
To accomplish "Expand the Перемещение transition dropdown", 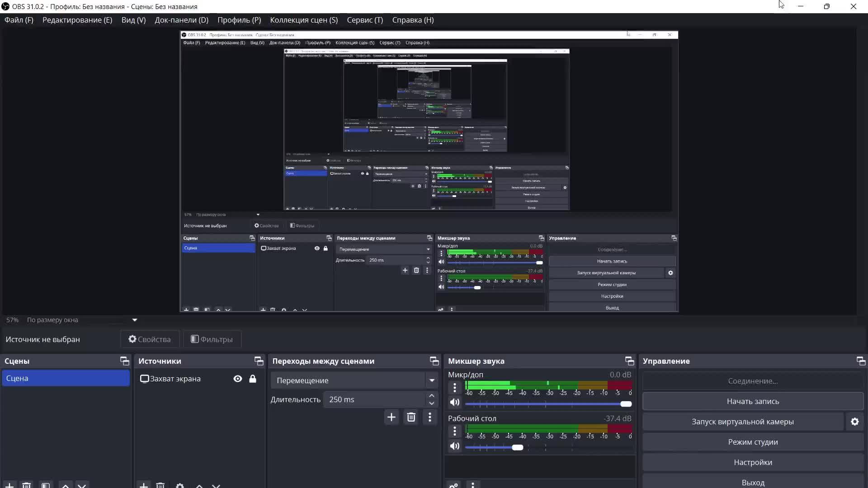I will [432, 380].
